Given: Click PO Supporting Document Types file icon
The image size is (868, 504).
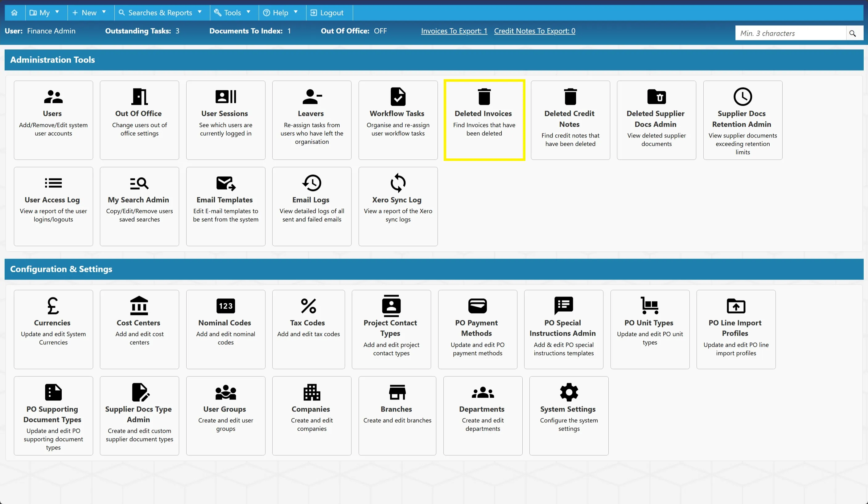Looking at the screenshot, I should pyautogui.click(x=53, y=392).
